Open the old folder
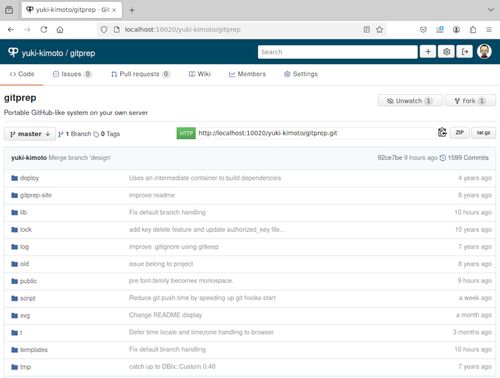The height and width of the screenshot is (378, 500). [24, 264]
